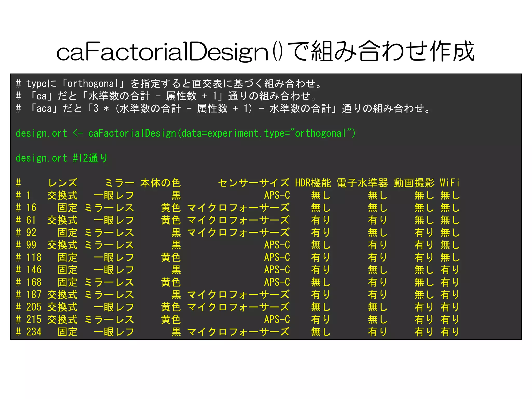Click 'マイクロフォーサーズ' in row 187

(x=238, y=295)
